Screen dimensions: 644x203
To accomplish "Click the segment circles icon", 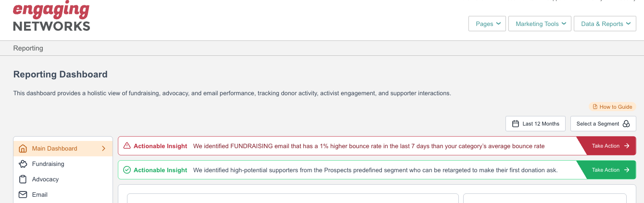I will point(626,124).
